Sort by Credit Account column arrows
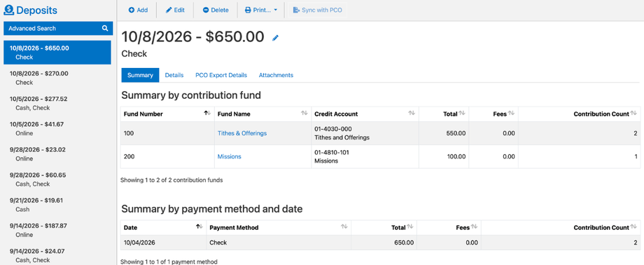Viewport: 644px width, 265px height. click(x=412, y=114)
